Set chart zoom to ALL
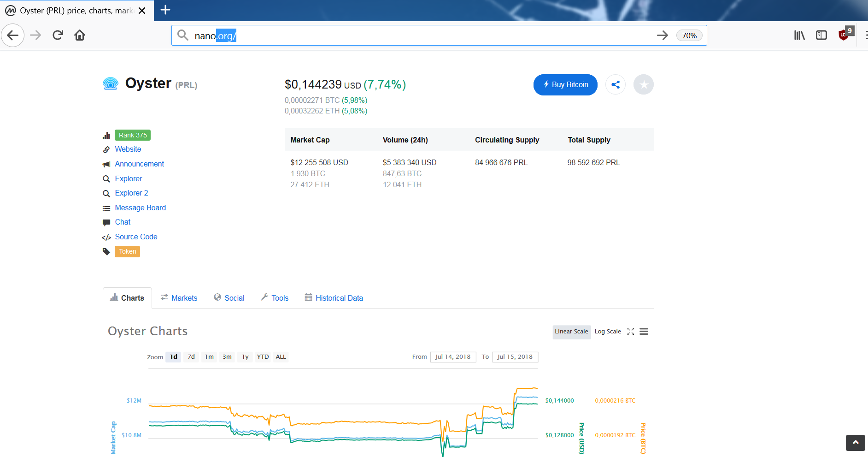The width and height of the screenshot is (868, 457). pyautogui.click(x=281, y=357)
